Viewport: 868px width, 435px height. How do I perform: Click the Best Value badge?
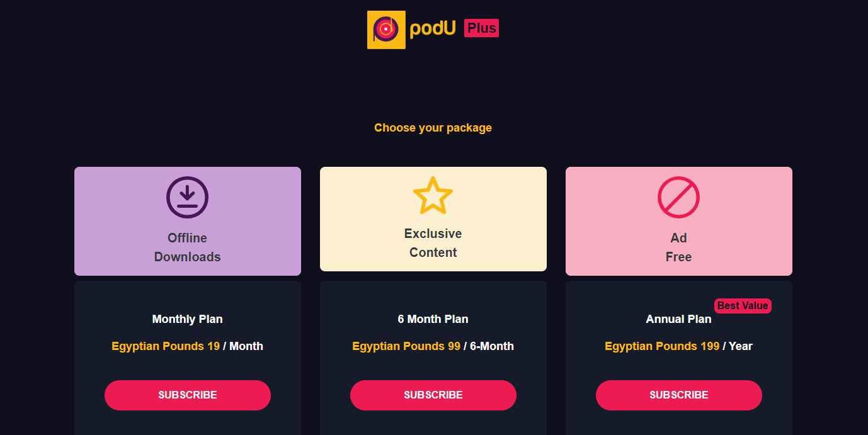pyautogui.click(x=743, y=305)
